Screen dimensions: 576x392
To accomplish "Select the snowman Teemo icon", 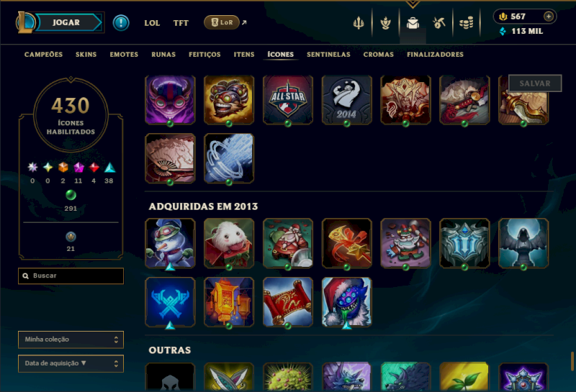I will pyautogui.click(x=170, y=243).
